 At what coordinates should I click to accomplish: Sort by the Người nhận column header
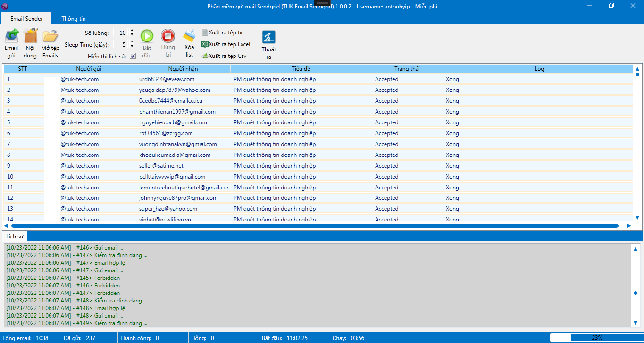click(183, 69)
